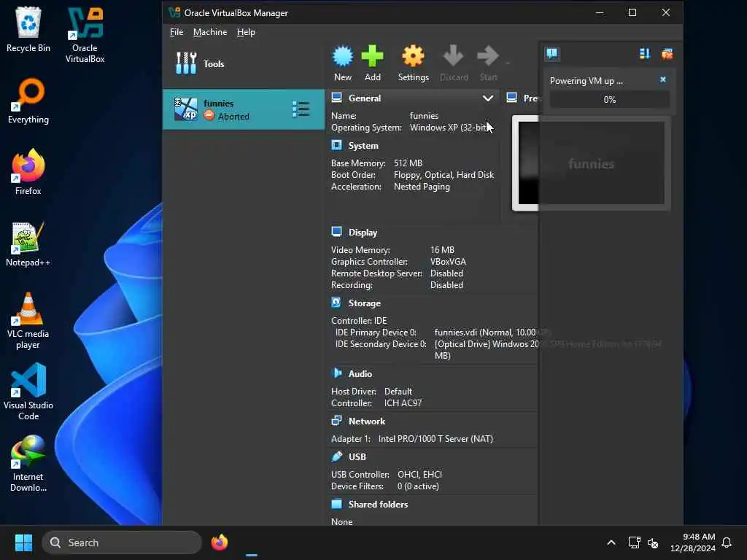The width and height of the screenshot is (747, 560).
Task: Click the Preview section monitor icon
Action: tap(511, 98)
